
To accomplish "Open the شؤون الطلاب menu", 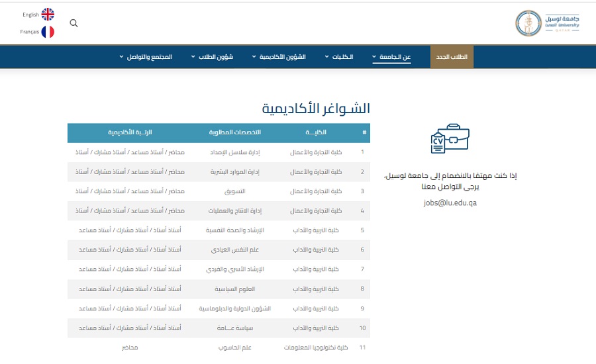I will tap(213, 57).
